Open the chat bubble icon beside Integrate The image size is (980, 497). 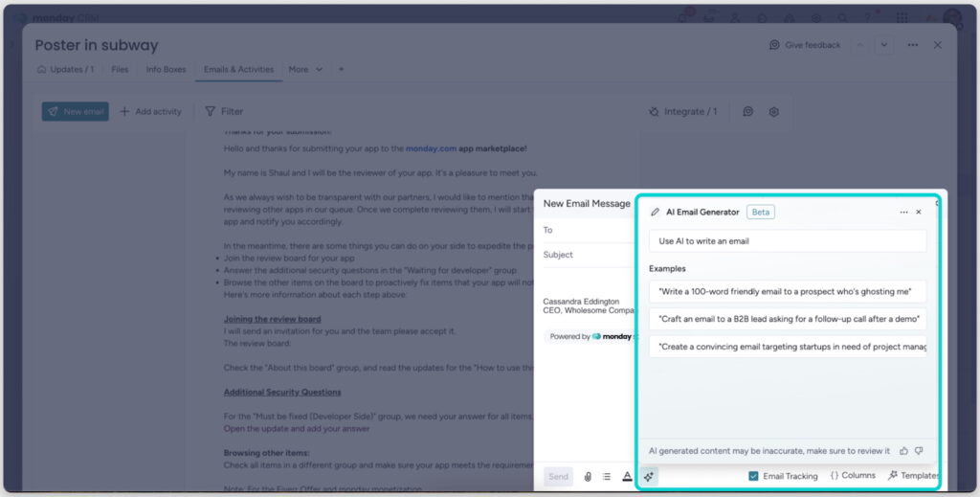coord(747,111)
